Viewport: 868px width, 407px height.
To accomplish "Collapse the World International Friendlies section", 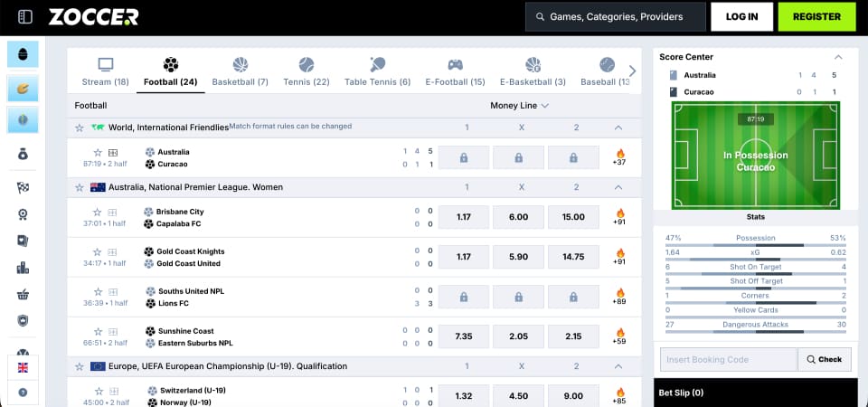I will (x=618, y=128).
